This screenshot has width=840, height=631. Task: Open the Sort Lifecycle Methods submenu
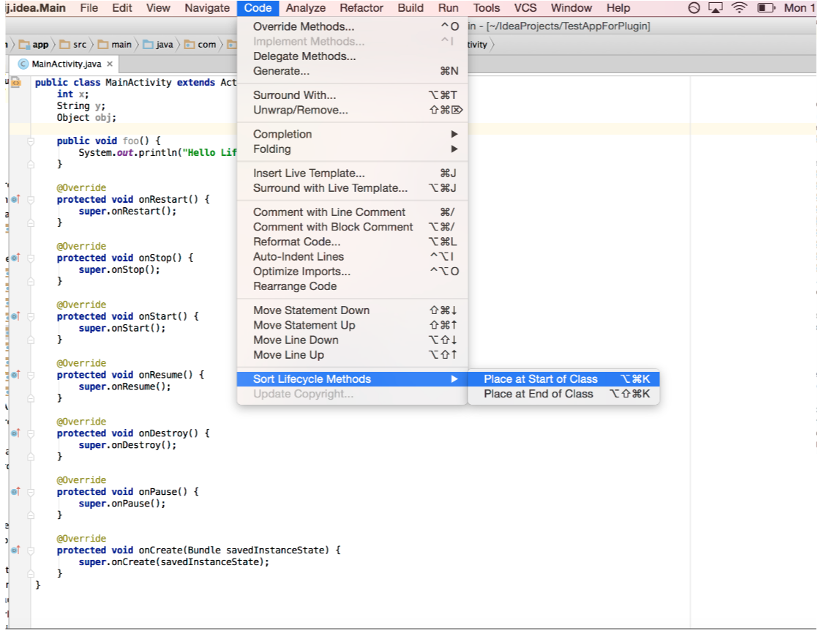353,379
